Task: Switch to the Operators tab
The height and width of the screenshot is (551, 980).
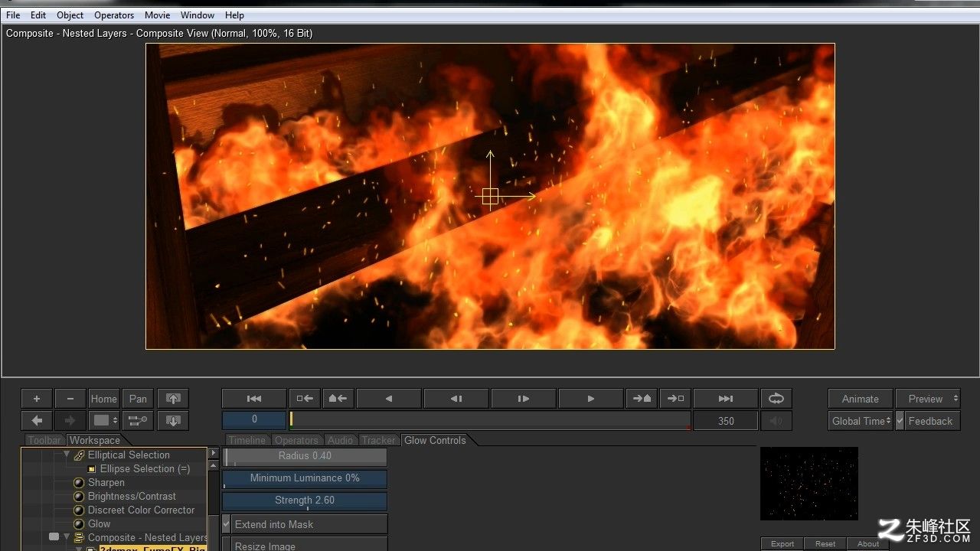Action: pos(296,440)
